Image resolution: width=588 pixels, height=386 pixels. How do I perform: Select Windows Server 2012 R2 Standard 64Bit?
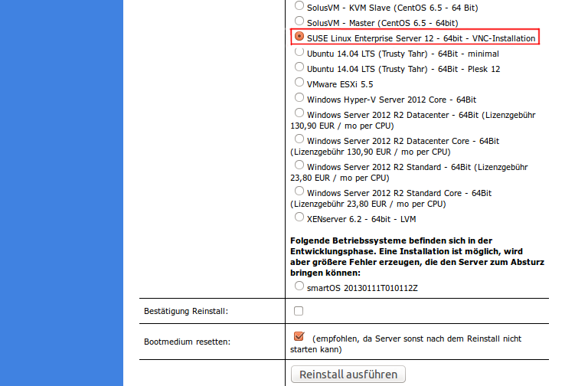coord(299,165)
